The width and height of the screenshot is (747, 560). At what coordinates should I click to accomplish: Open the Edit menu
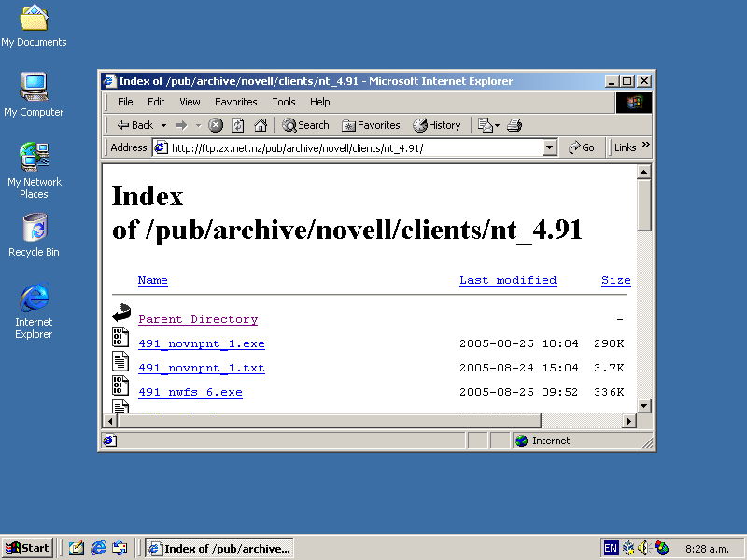[x=156, y=102]
